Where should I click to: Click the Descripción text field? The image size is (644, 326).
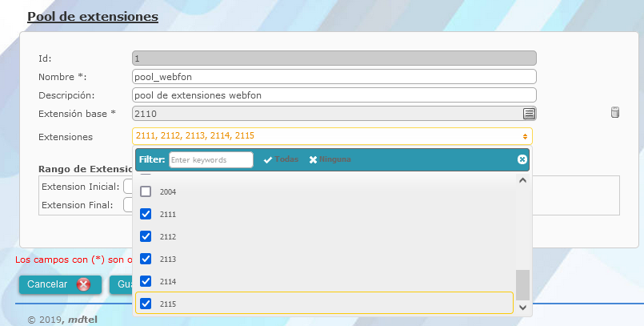tap(334, 95)
